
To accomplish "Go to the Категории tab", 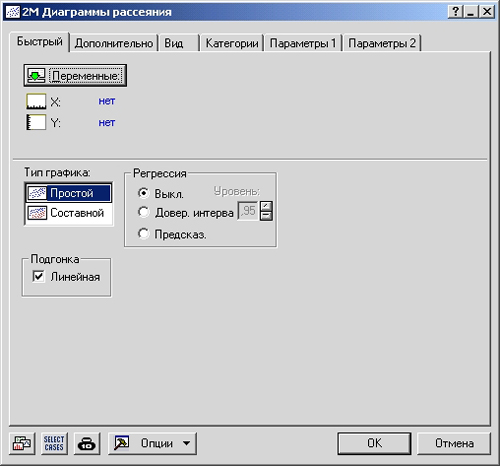I will coord(232,43).
